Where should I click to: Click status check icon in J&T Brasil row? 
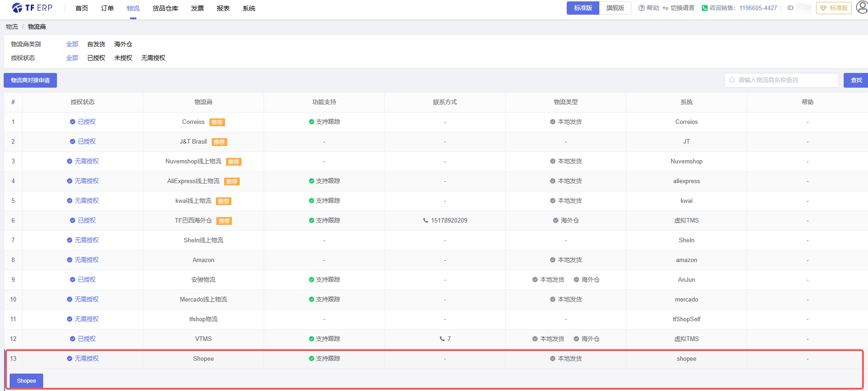73,141
